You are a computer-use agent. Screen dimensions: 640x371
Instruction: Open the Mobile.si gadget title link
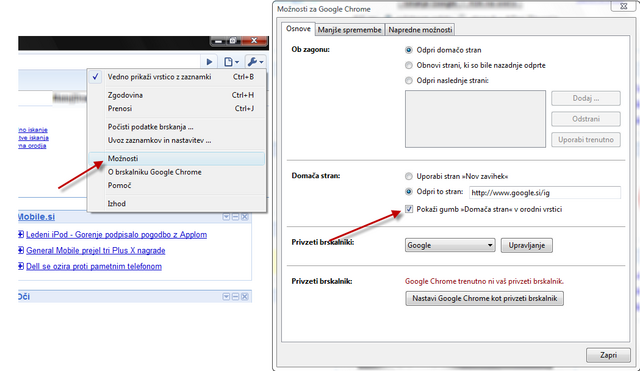[x=36, y=217]
